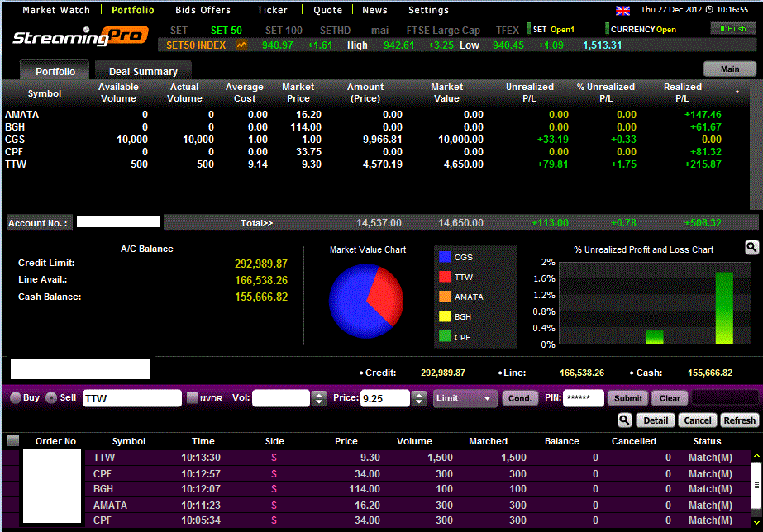Click the magnifier icon above profit-loss chart
763x532 pixels.
(751, 247)
